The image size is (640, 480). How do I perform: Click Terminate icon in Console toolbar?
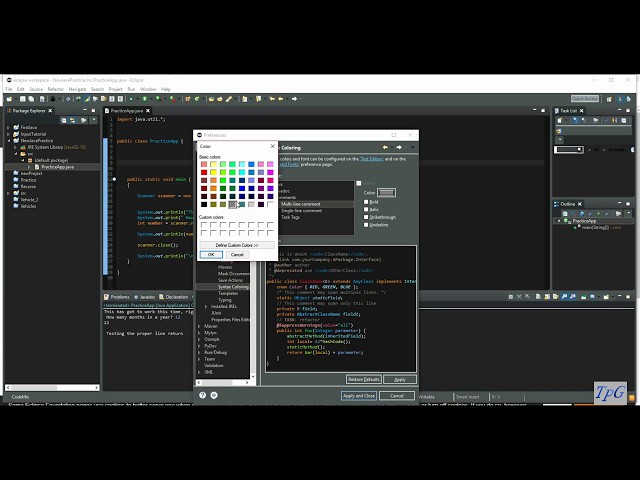[511, 297]
